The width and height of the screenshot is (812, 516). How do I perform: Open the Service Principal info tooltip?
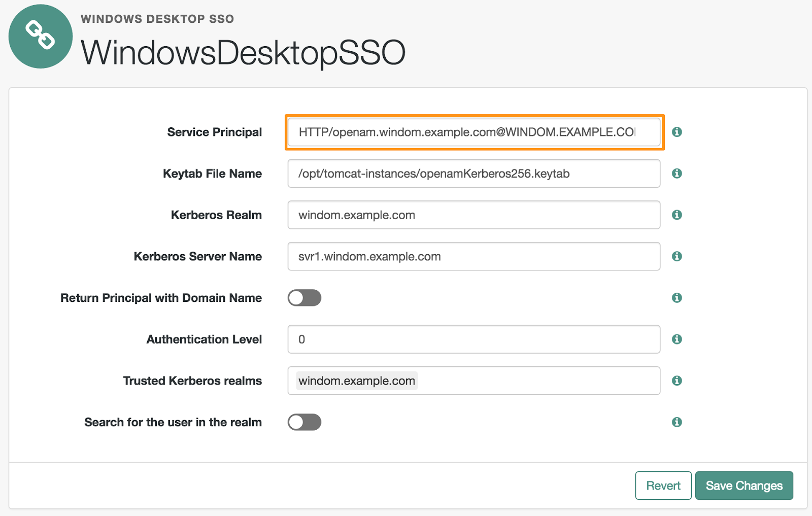tap(676, 132)
